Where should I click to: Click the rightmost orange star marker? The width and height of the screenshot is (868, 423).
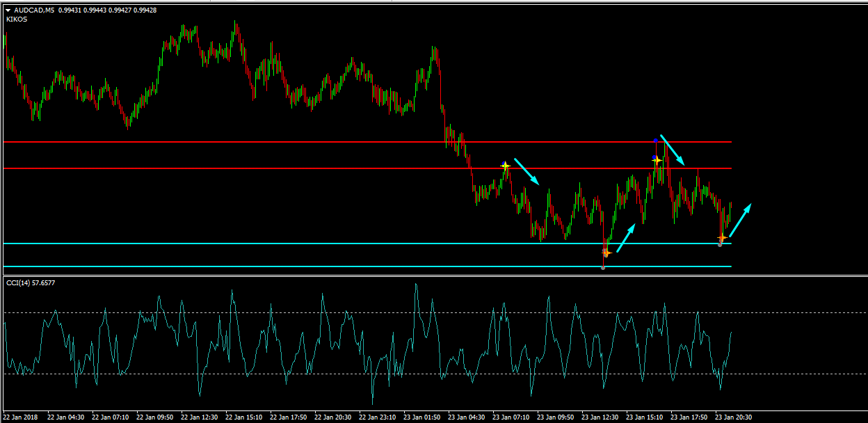click(x=722, y=238)
